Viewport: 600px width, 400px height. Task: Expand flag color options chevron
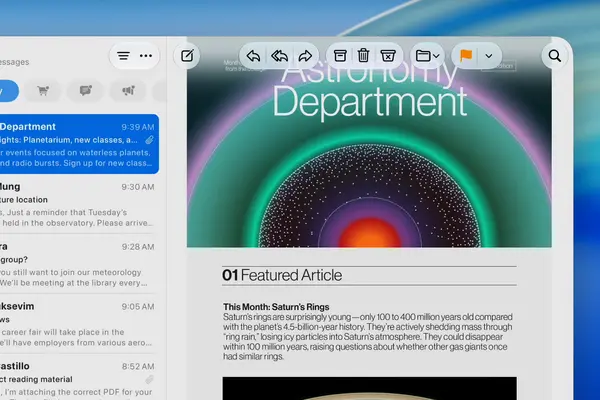pyautogui.click(x=489, y=56)
